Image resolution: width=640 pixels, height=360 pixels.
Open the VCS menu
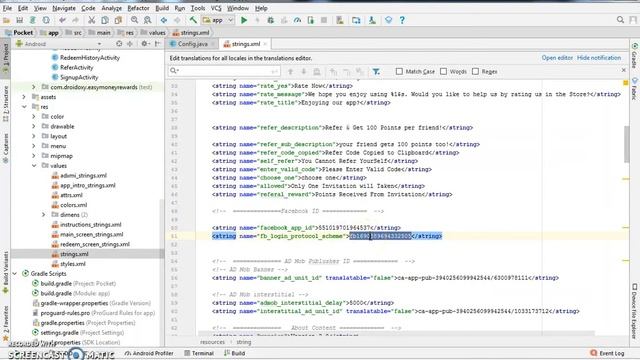(x=216, y=8)
